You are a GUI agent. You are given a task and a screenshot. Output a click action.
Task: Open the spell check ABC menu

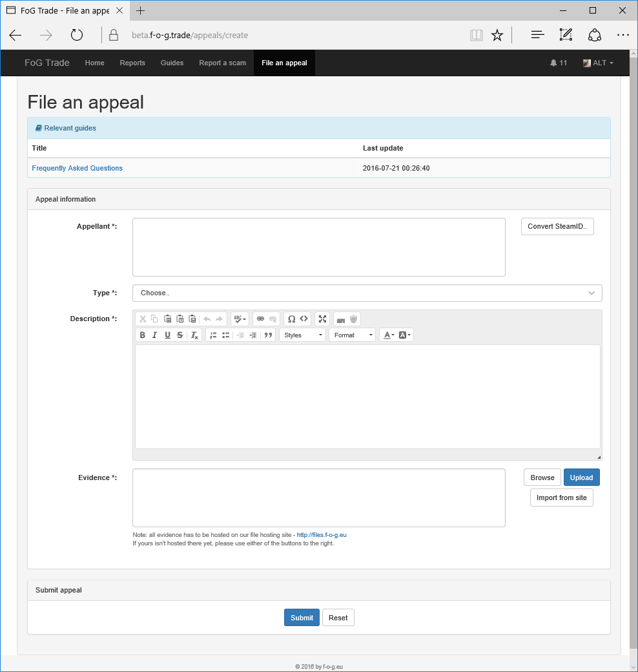pos(240,319)
